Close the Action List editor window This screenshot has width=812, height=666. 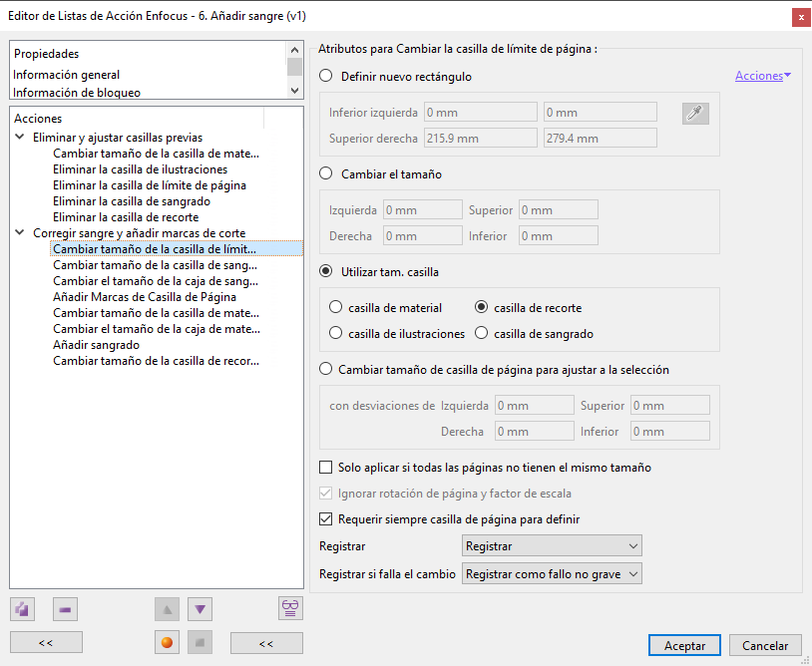801,17
